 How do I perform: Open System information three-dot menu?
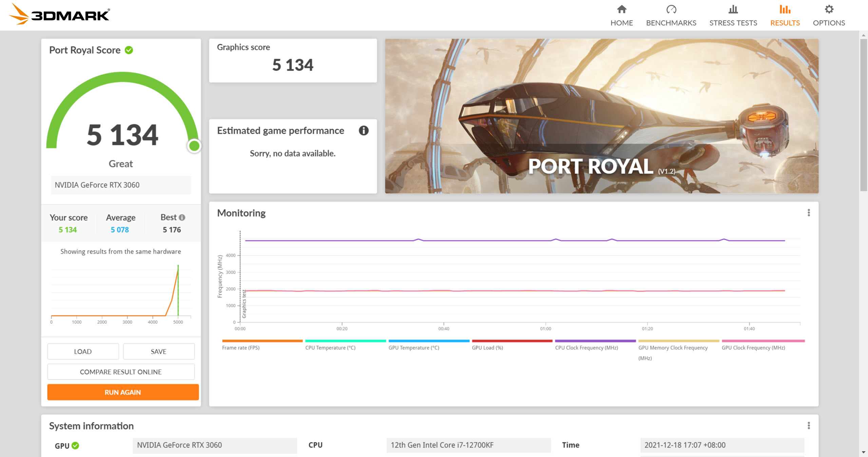point(809,426)
